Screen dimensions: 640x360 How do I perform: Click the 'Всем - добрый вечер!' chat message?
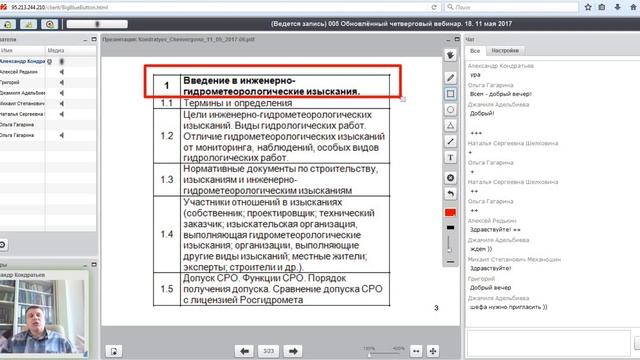500,94
